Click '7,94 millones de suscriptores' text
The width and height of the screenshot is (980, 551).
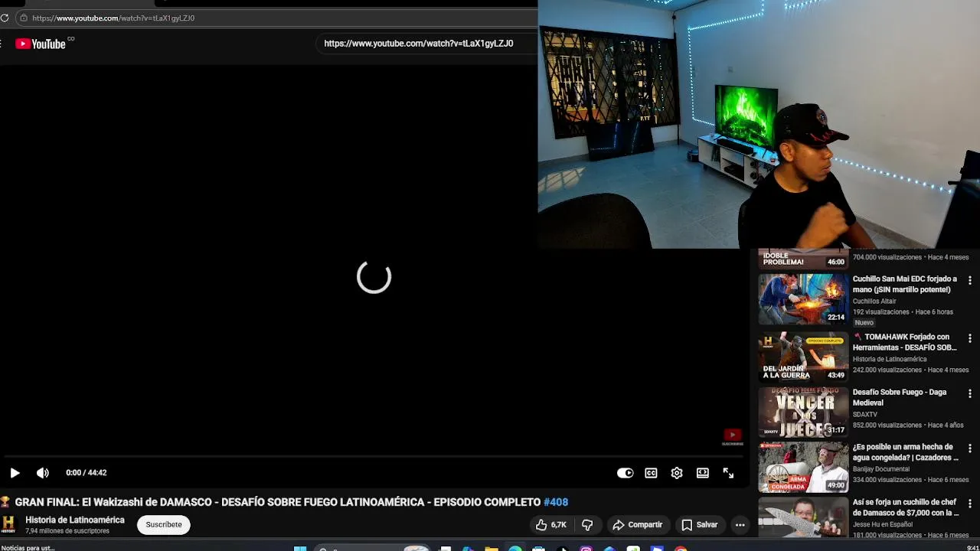click(67, 531)
